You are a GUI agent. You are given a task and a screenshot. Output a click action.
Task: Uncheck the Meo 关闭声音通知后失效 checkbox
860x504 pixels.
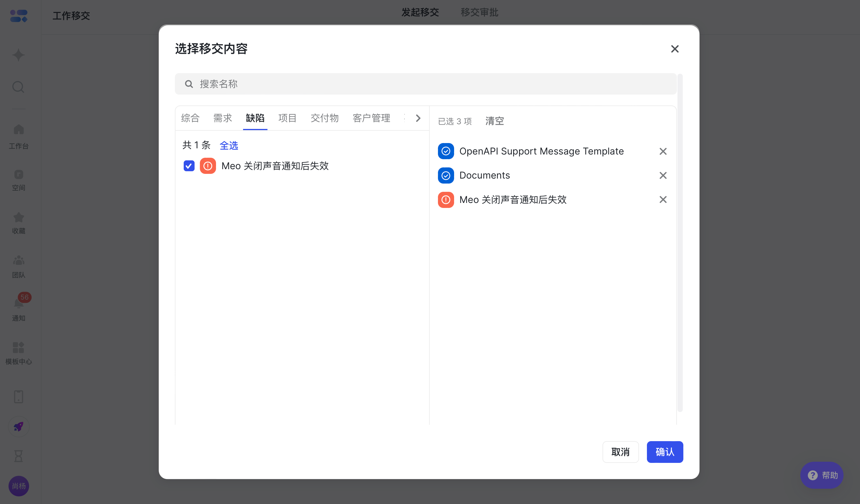[189, 166]
